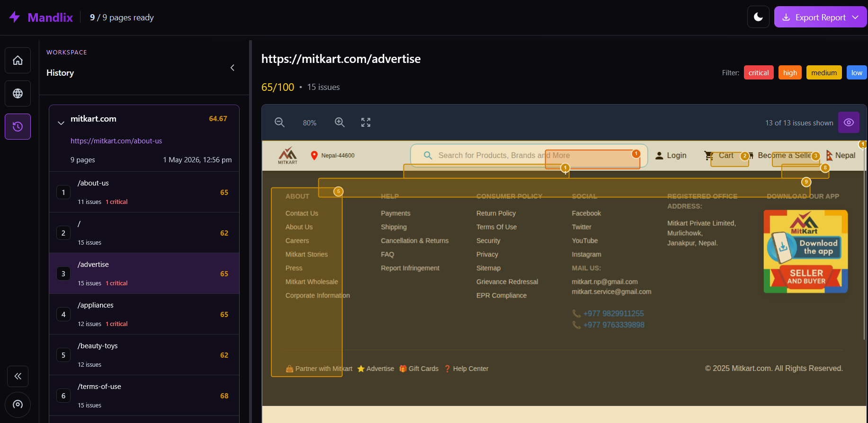
Task: Collapse the mitkart.com history group
Action: 61,123
